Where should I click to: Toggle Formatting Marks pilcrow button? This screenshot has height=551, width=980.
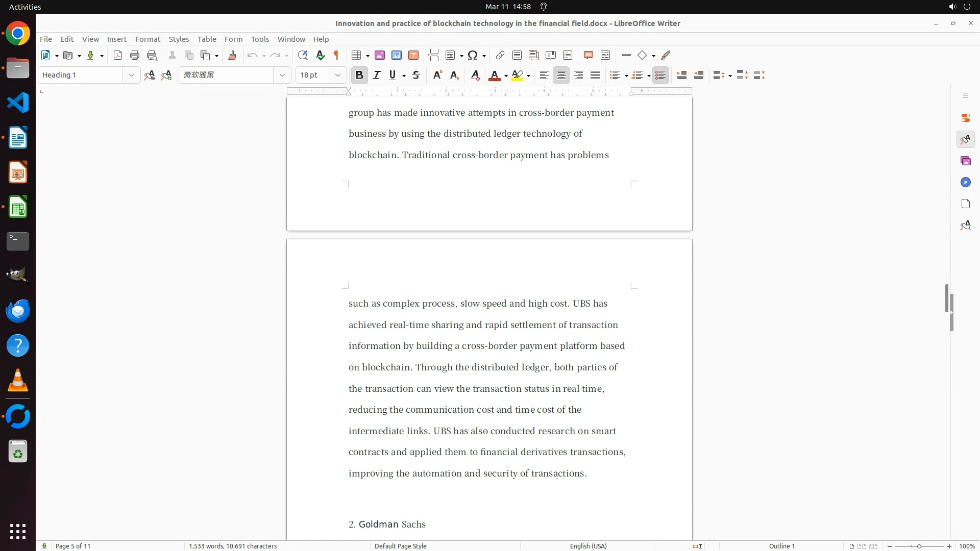pos(336,56)
